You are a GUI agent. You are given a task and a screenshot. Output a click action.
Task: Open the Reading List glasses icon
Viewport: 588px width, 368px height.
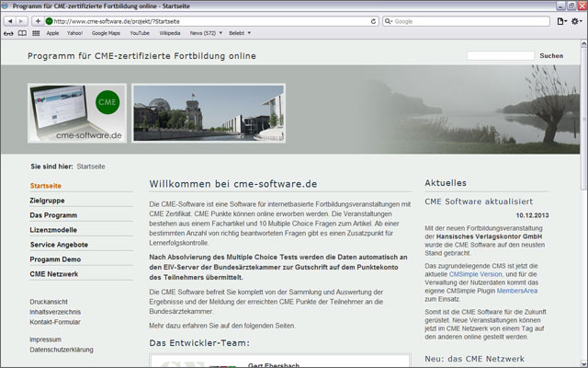pyautogui.click(x=8, y=33)
